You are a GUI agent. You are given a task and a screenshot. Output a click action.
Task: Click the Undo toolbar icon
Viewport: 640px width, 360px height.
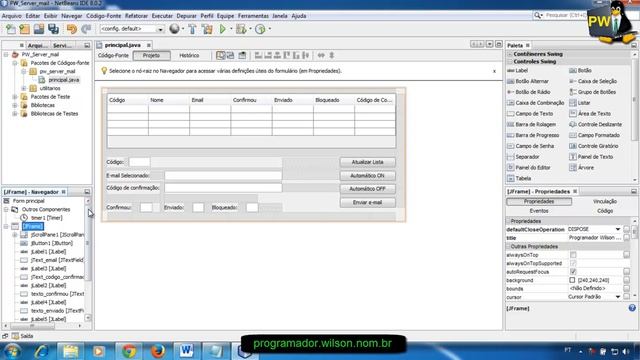tap(72, 29)
